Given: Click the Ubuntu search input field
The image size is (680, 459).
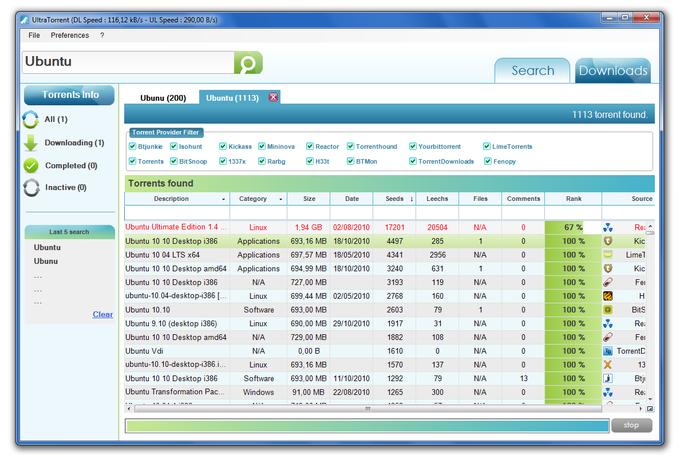Looking at the screenshot, I should pyautogui.click(x=128, y=62).
